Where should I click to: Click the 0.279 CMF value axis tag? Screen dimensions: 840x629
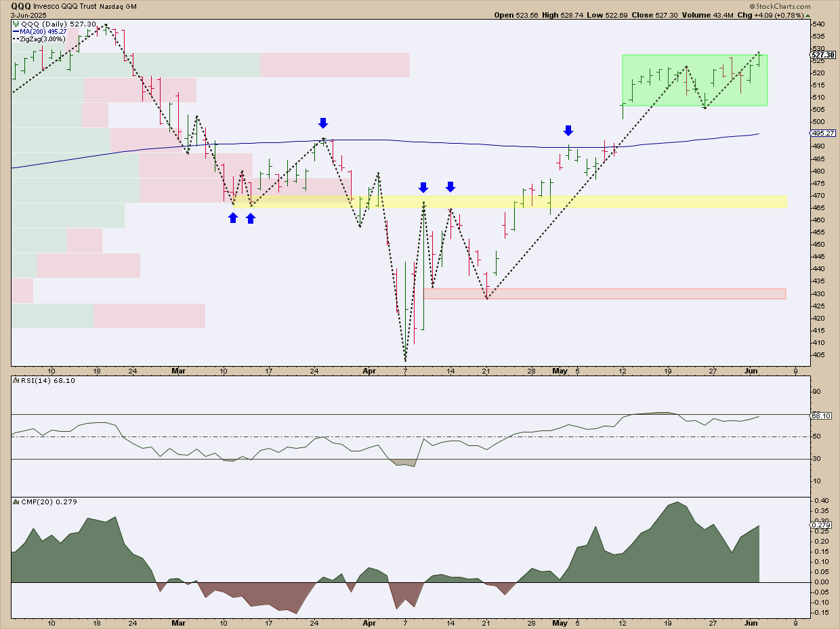[x=820, y=525]
